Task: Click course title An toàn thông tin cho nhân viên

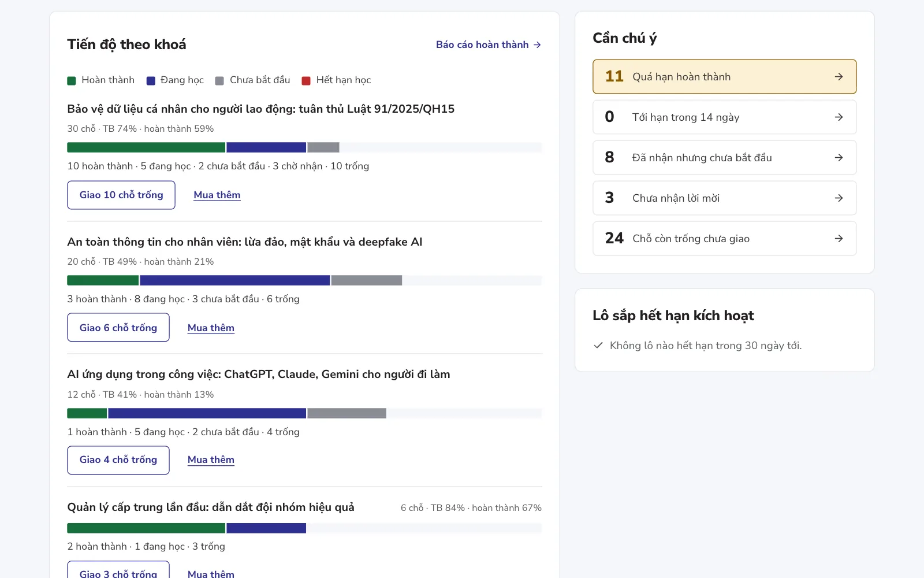Action: click(245, 242)
